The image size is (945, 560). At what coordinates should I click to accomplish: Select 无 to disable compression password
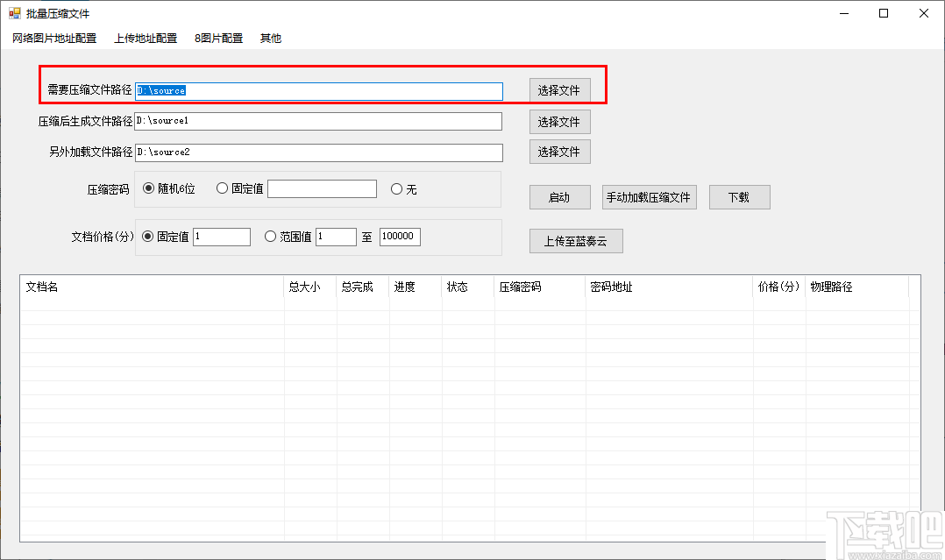pos(397,188)
